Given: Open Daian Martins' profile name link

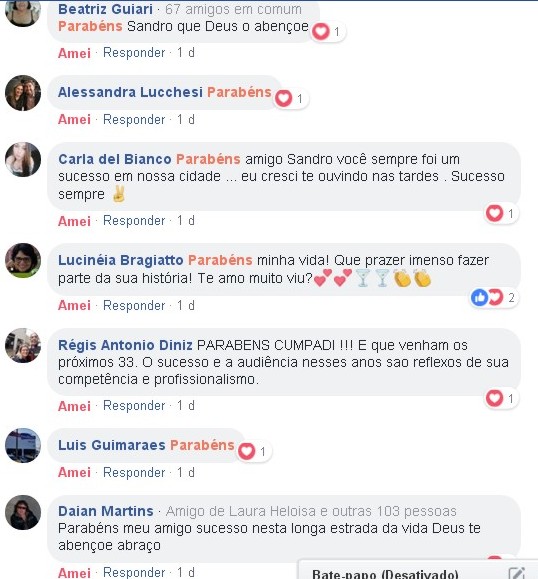Looking at the screenshot, I should (x=106, y=511).
